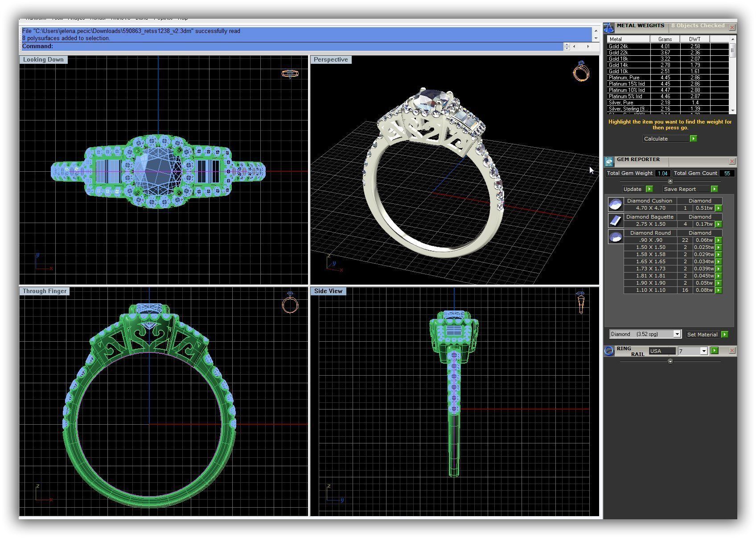Select the Platinum, Pure row
The width and height of the screenshot is (756, 538).
667,78
